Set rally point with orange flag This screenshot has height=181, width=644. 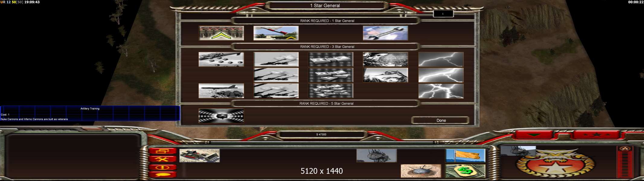[465, 156]
